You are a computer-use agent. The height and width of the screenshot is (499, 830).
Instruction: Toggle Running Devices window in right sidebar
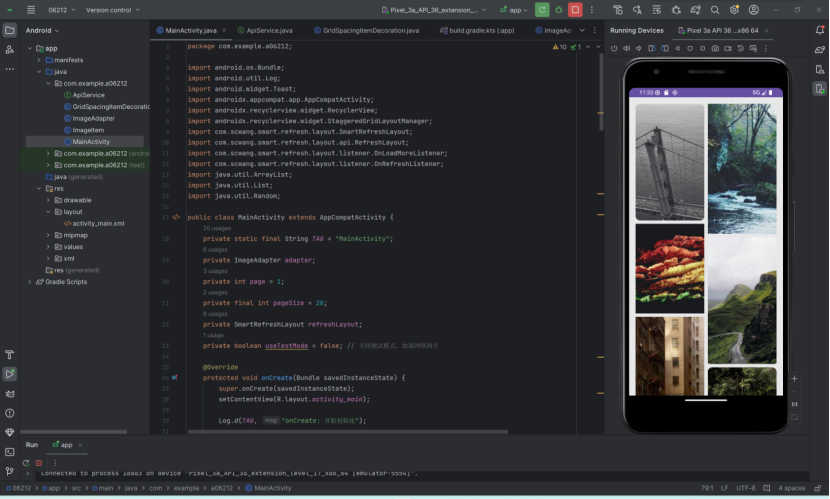click(x=820, y=88)
